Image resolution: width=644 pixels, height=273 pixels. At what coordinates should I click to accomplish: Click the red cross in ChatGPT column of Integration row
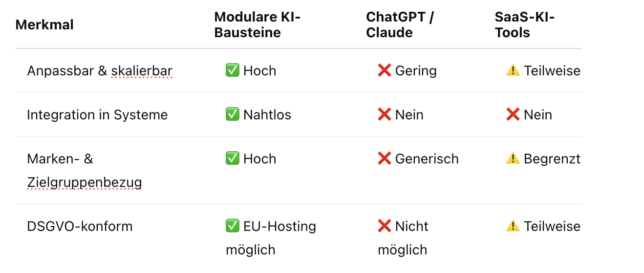point(385,114)
